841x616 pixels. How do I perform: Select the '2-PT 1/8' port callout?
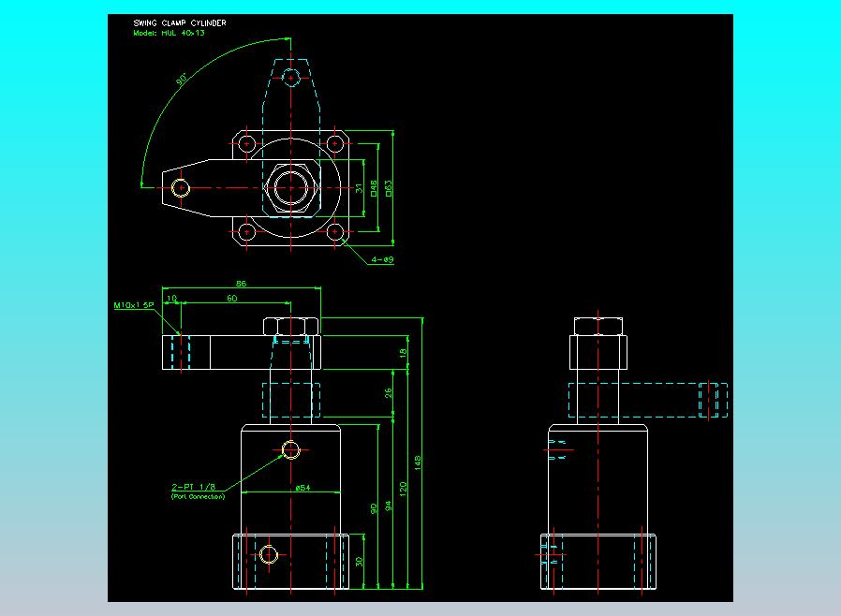tap(193, 487)
